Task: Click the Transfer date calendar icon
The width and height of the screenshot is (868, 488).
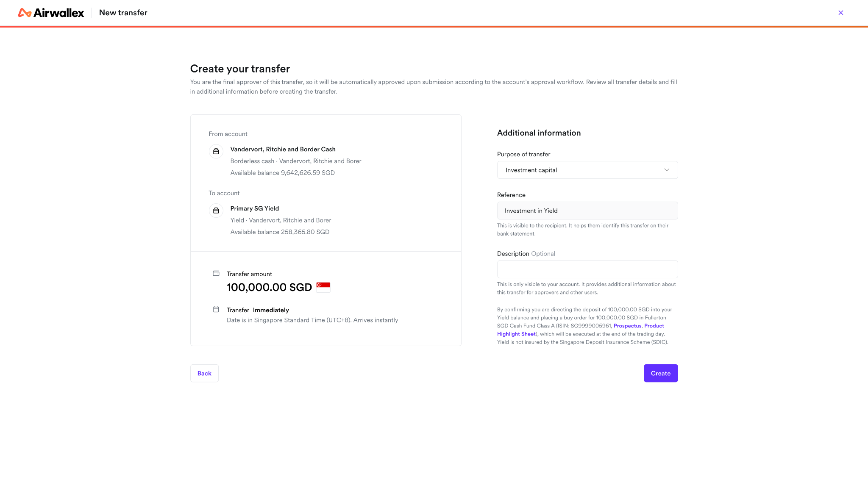Action: click(x=216, y=309)
